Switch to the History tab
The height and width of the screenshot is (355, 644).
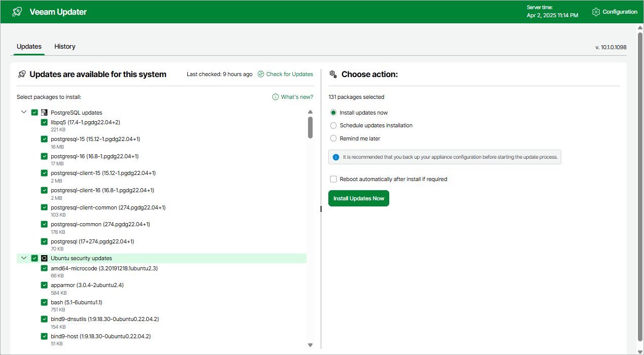point(65,47)
